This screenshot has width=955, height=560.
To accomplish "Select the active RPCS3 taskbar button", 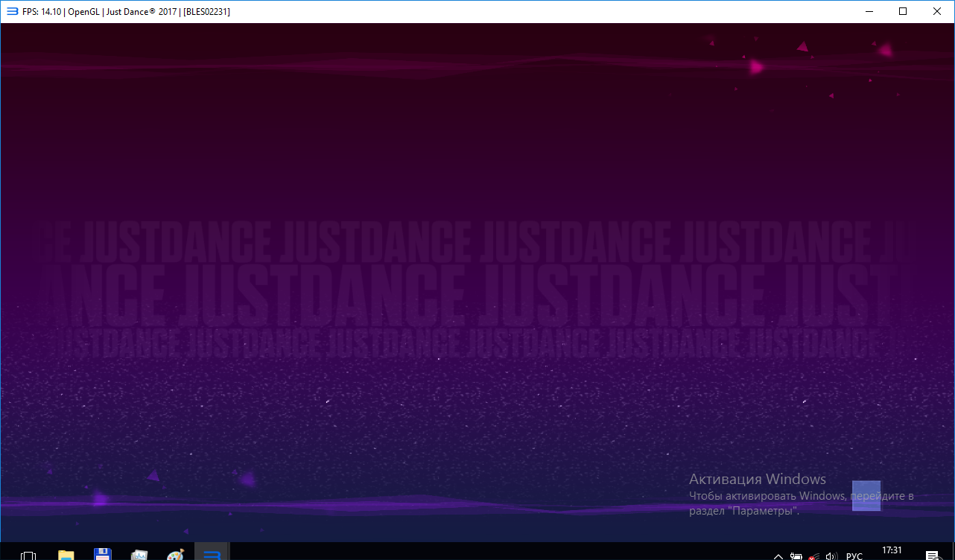I will [212, 552].
